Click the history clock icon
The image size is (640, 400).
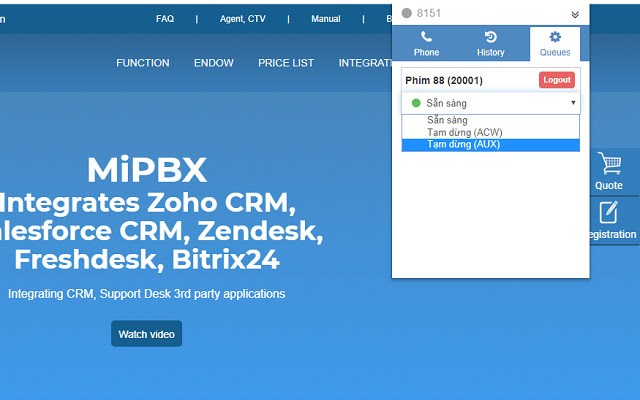(x=491, y=37)
